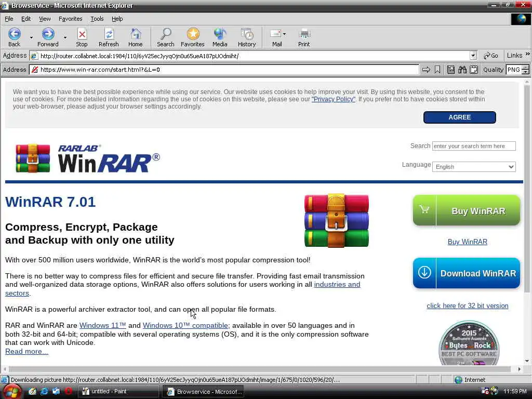Image resolution: width=532 pixels, height=399 pixels.
Task: Click the Internet zone indicator in status bar
Action: click(x=470, y=380)
